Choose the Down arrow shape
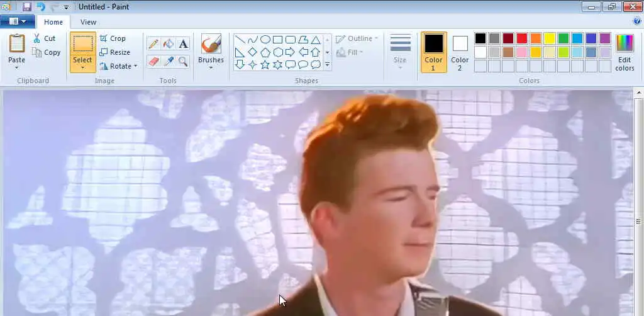644x316 pixels. pyautogui.click(x=240, y=64)
